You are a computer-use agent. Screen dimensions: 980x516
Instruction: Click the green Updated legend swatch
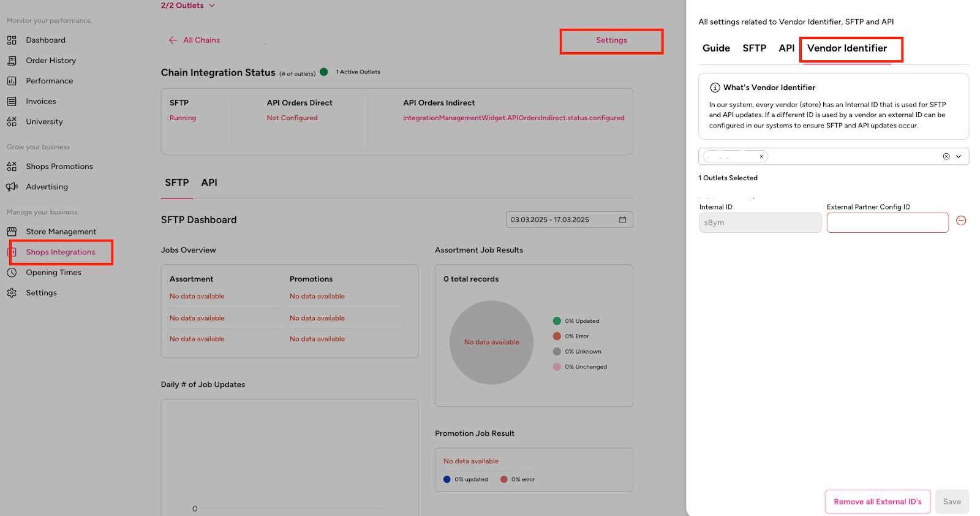(557, 321)
